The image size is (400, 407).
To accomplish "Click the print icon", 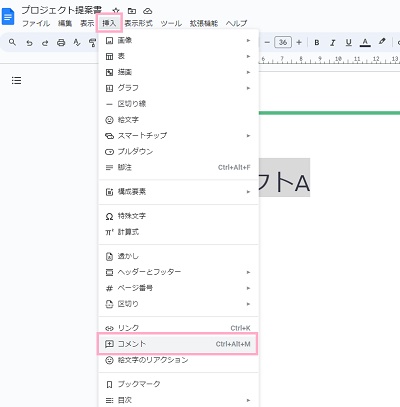I will tap(61, 43).
